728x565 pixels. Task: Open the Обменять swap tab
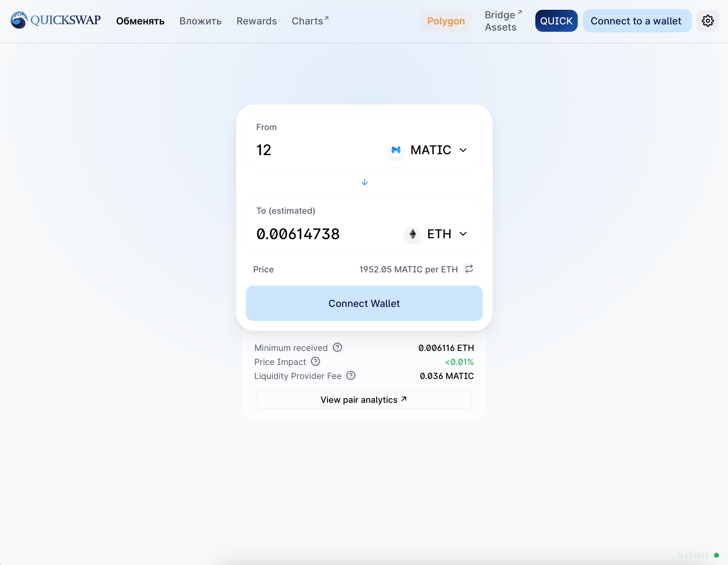point(140,21)
